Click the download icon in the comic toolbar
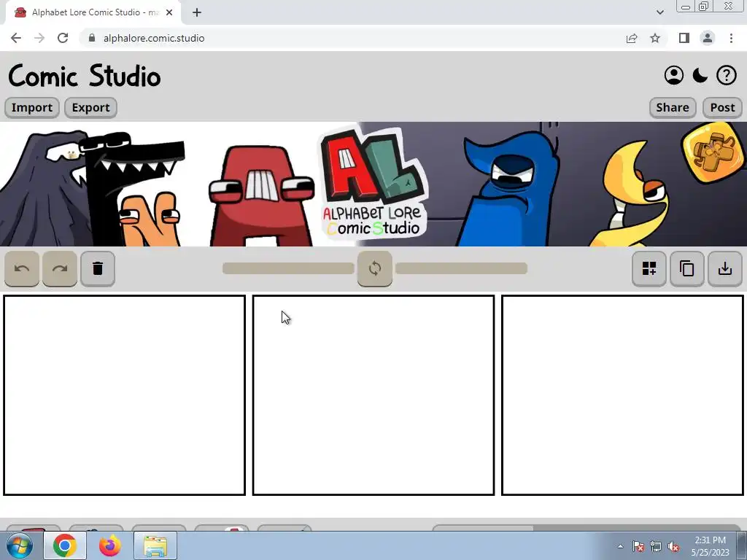The image size is (747, 560). pyautogui.click(x=725, y=268)
